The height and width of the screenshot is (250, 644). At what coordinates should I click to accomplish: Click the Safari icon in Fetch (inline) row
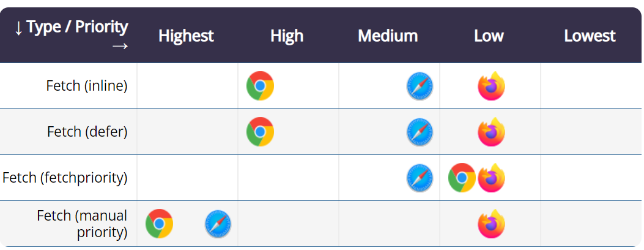[x=420, y=86]
